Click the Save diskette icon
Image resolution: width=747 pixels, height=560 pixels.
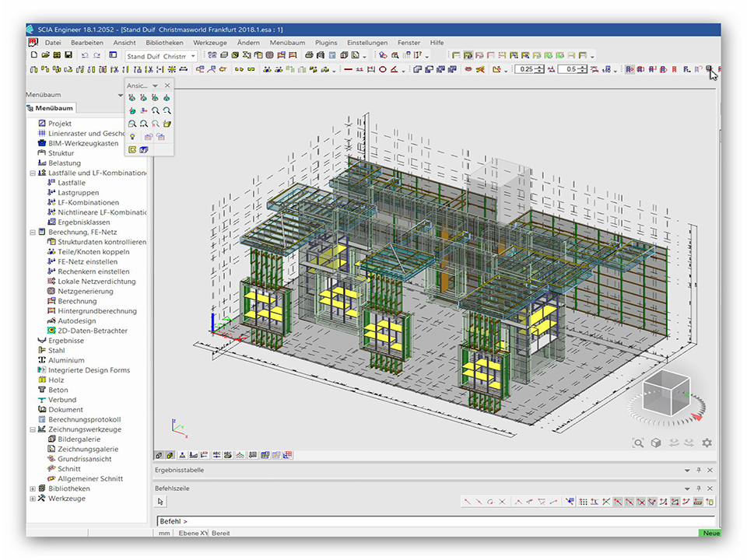coord(68,55)
